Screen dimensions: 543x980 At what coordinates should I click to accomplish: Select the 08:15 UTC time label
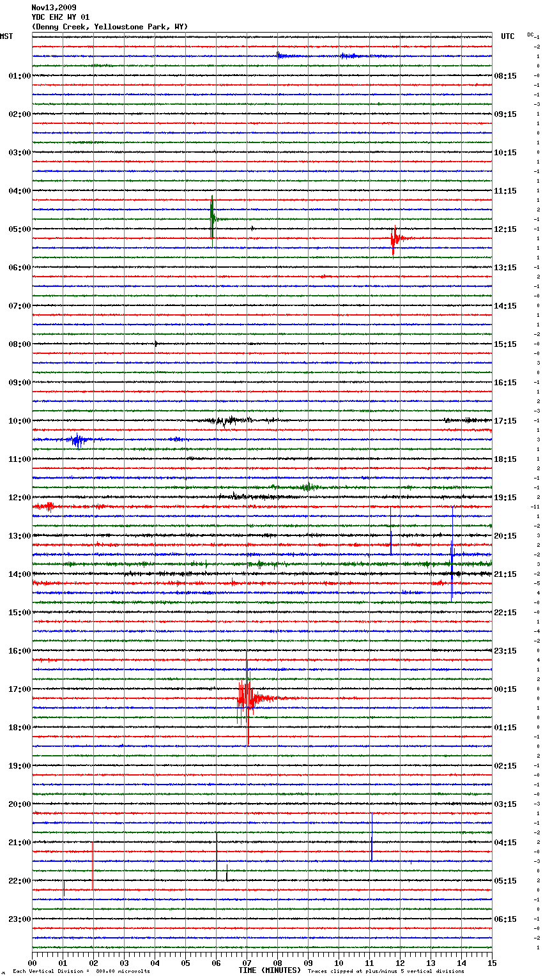505,76
